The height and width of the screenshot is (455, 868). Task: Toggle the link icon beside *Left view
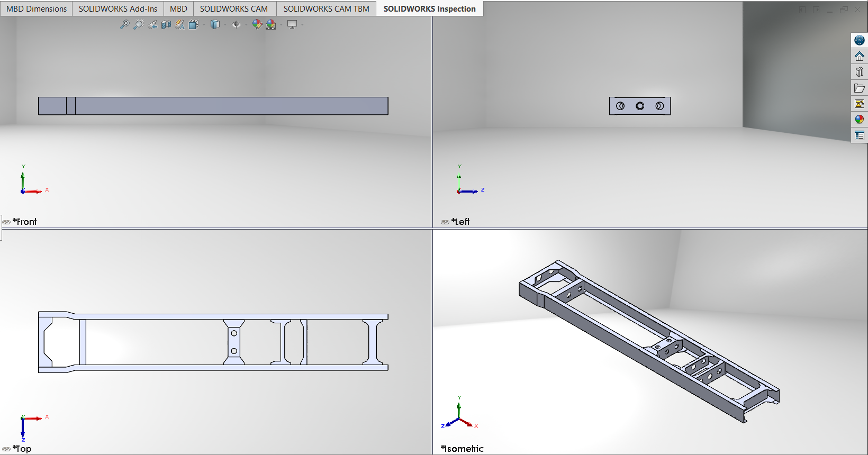click(445, 222)
